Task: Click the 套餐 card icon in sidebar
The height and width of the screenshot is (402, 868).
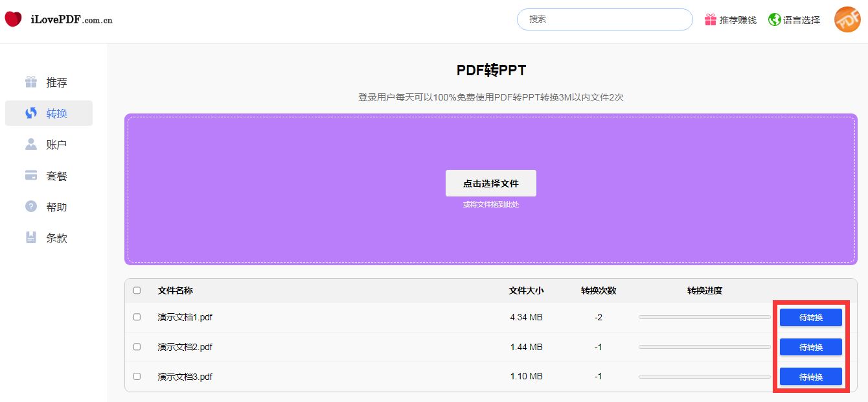Action: pyautogui.click(x=31, y=176)
